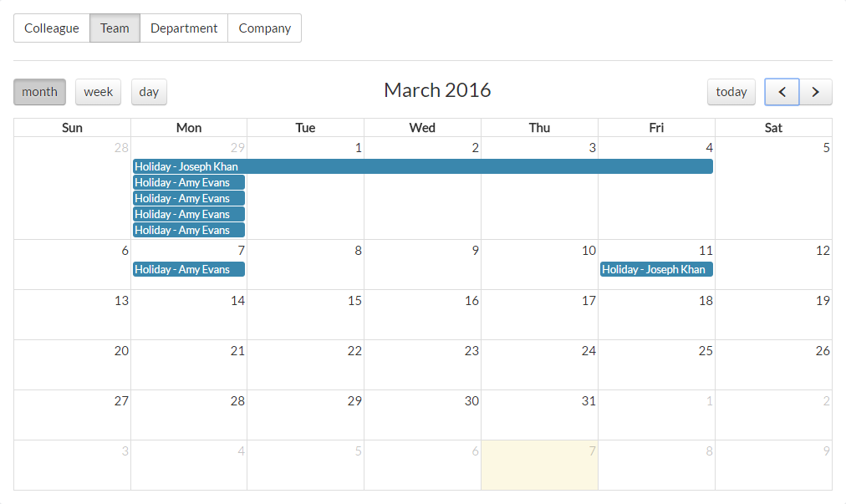The height and width of the screenshot is (504, 846).
Task: Open Joseph Khan's holiday on March 11
Action: pyautogui.click(x=656, y=269)
